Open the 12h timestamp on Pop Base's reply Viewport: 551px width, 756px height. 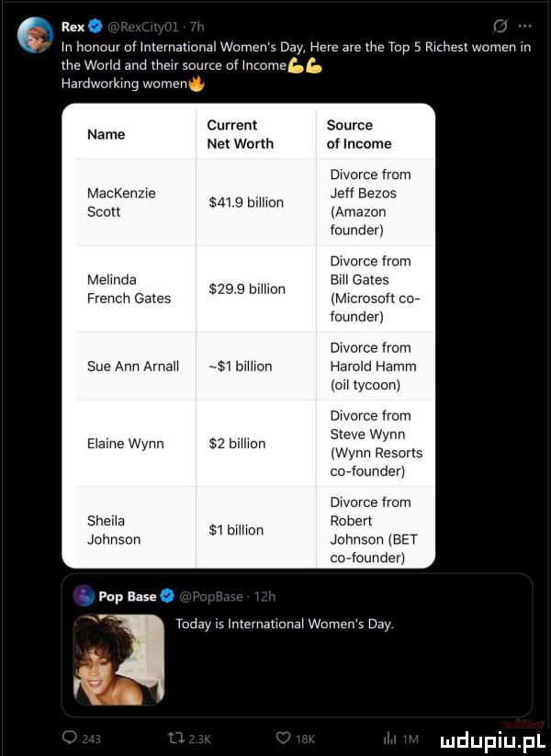(263, 595)
